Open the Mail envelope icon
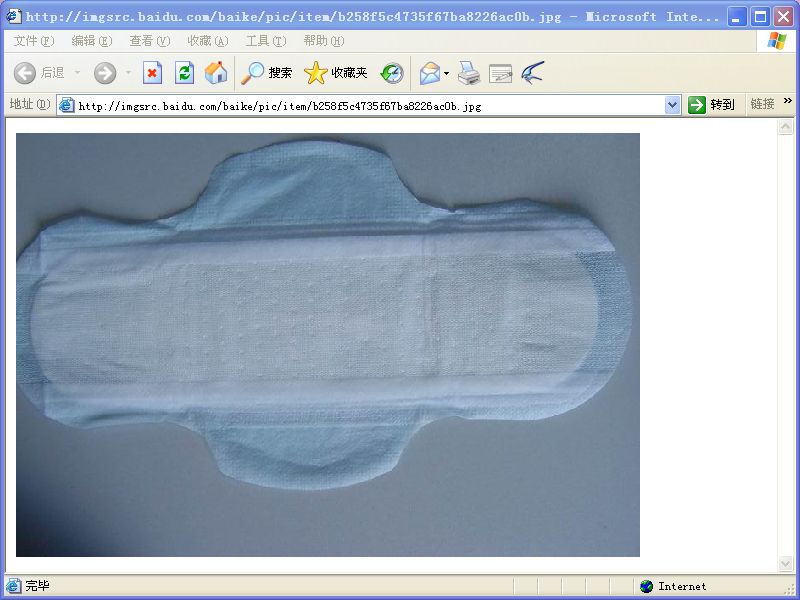 click(430, 73)
